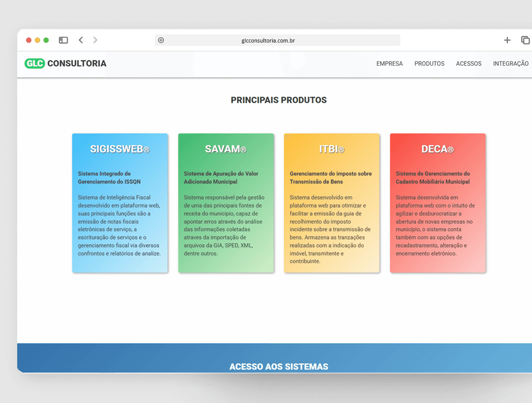Click inside the browser address bar
Viewport: 532px width, 403px height.
[x=278, y=40]
